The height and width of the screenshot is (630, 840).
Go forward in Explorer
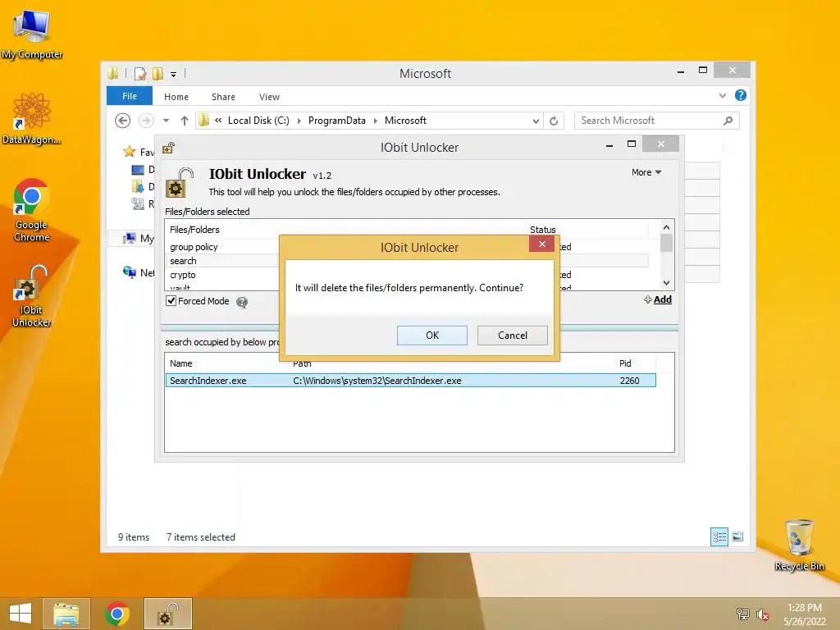[x=146, y=121]
